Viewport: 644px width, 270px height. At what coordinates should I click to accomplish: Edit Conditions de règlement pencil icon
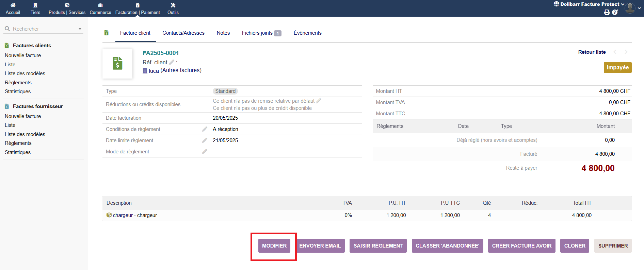(x=205, y=129)
